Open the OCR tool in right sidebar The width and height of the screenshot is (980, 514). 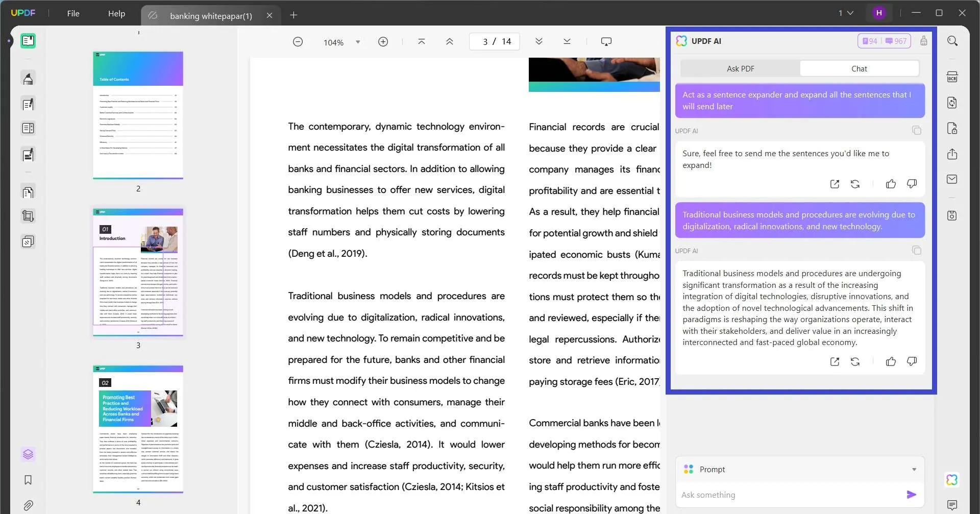[952, 77]
